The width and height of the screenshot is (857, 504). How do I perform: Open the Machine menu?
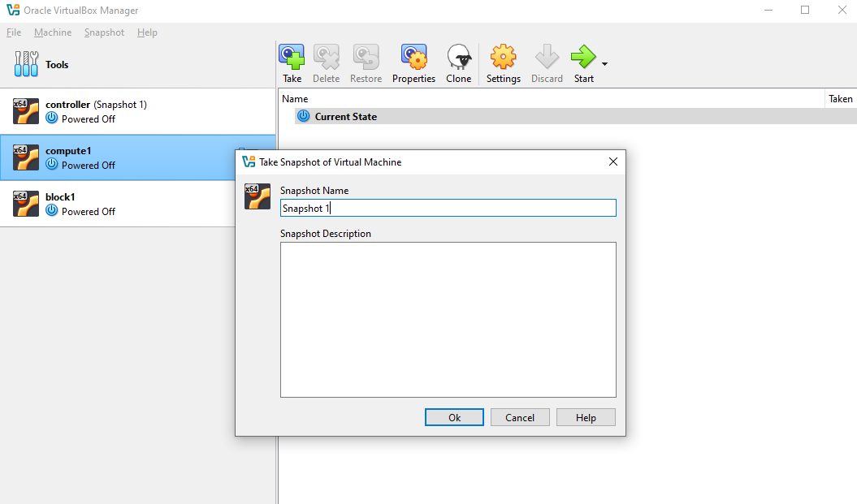coord(53,32)
